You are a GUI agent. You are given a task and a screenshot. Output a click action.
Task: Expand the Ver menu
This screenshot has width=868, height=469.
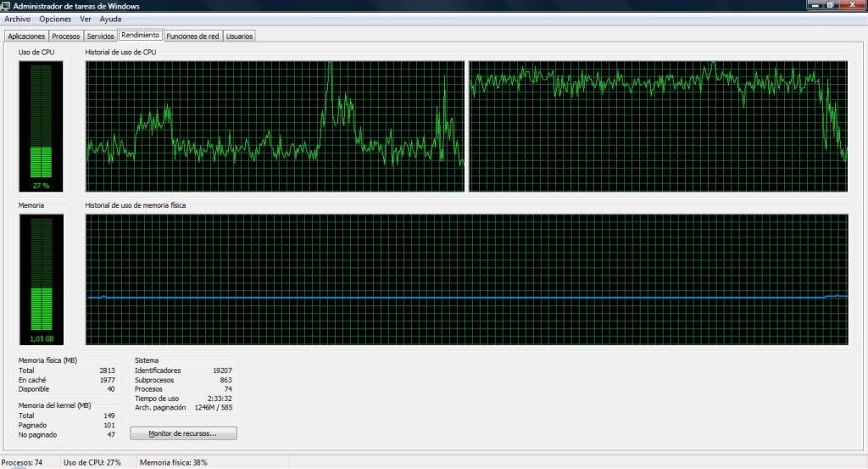(x=85, y=19)
